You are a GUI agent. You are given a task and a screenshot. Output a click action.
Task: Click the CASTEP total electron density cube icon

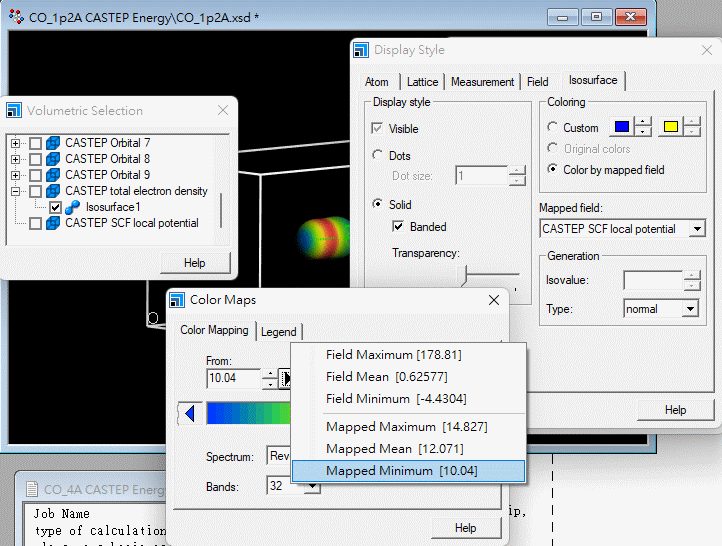click(x=53, y=191)
